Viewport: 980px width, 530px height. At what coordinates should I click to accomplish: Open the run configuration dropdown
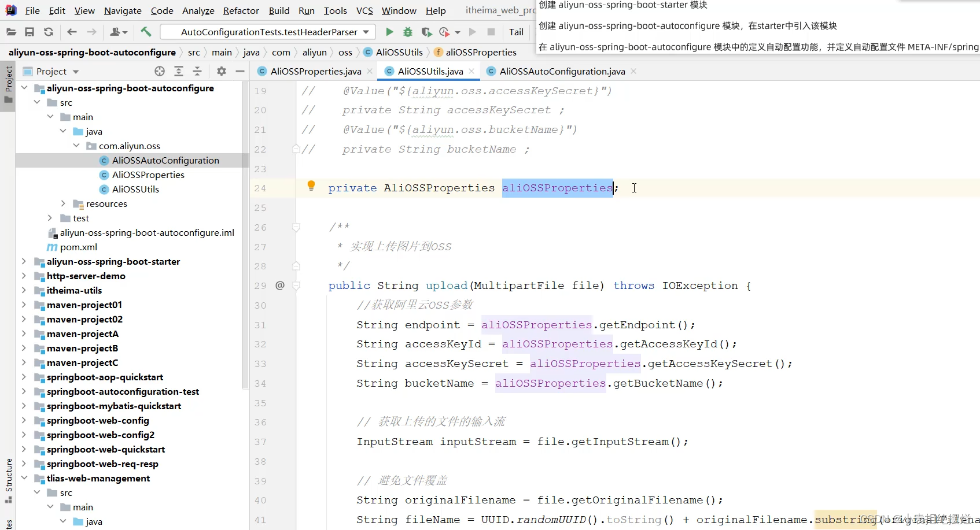coord(366,32)
